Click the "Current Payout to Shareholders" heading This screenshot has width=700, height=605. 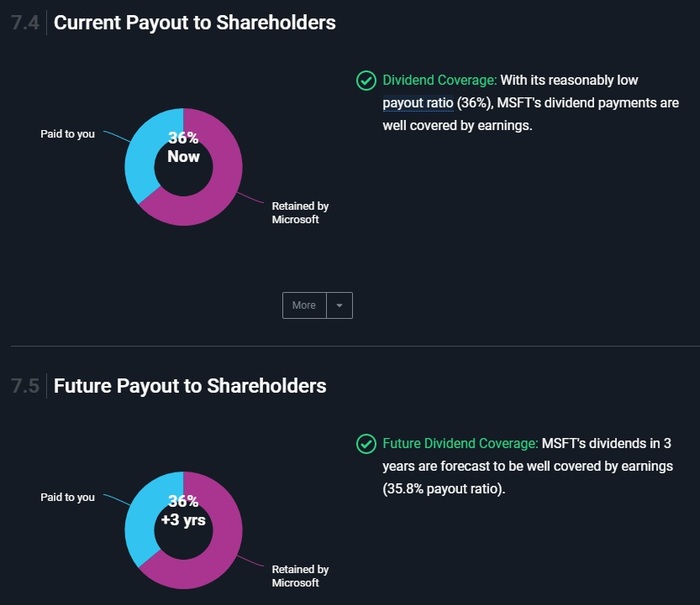(194, 23)
